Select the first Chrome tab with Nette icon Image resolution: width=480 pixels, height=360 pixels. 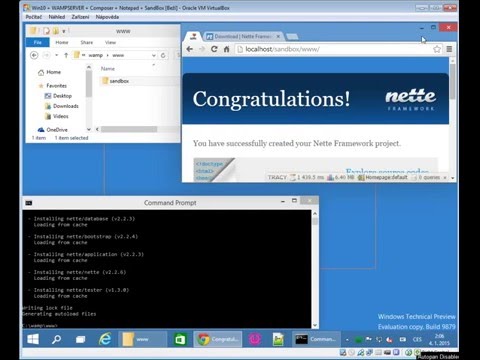click(193, 36)
